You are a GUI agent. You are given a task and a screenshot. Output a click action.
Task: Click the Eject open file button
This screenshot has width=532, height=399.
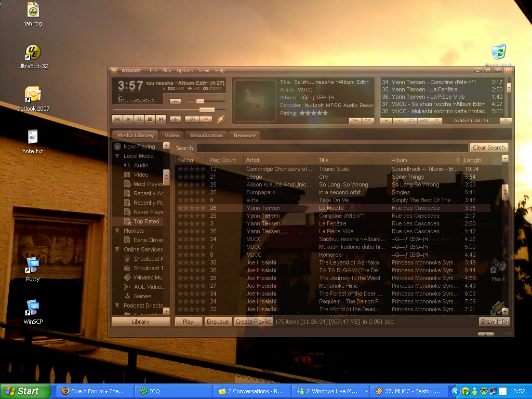[175, 119]
